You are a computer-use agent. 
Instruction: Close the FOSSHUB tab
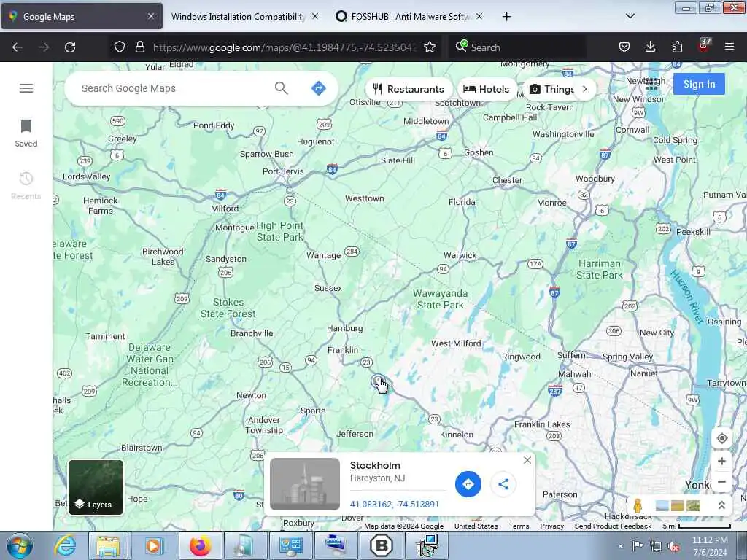479,16
